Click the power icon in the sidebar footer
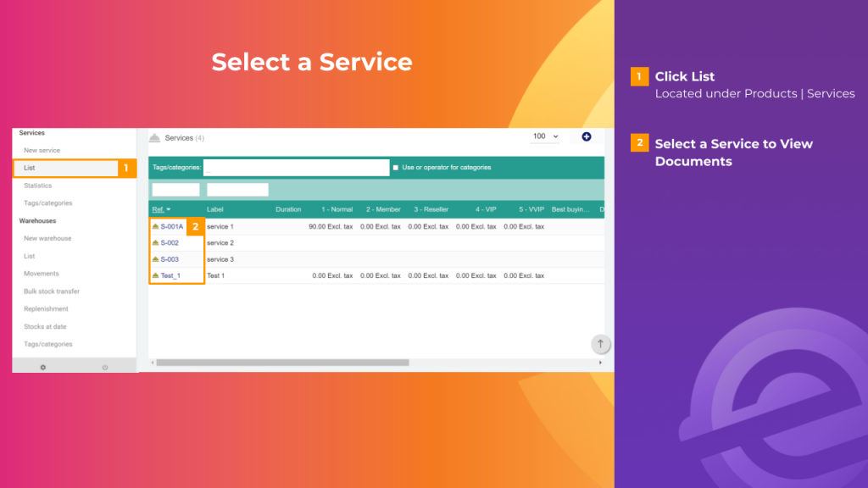 (105, 366)
